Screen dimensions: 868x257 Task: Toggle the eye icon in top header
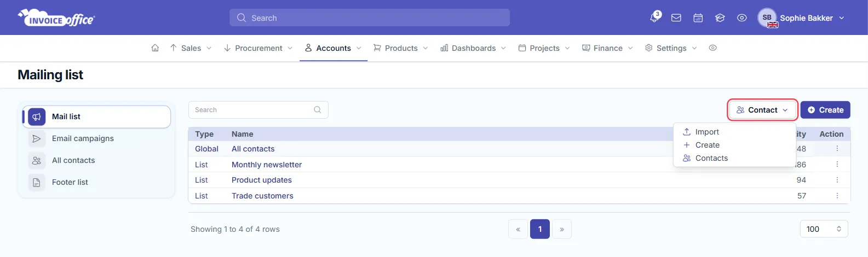pos(742,18)
